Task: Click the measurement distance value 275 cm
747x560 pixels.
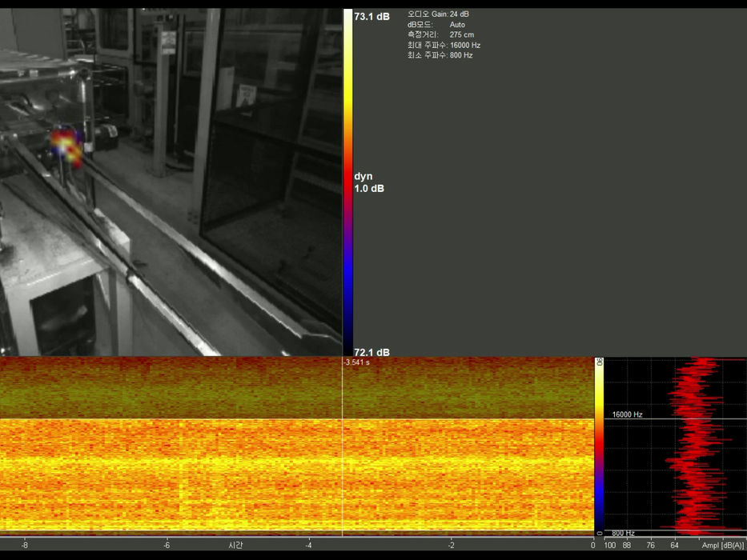Action: click(x=462, y=34)
